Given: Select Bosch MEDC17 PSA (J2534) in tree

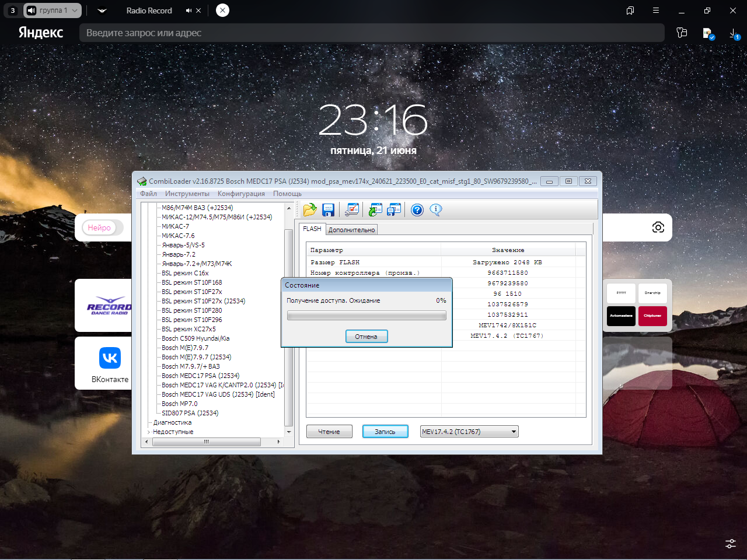Looking at the screenshot, I should click(x=200, y=376).
